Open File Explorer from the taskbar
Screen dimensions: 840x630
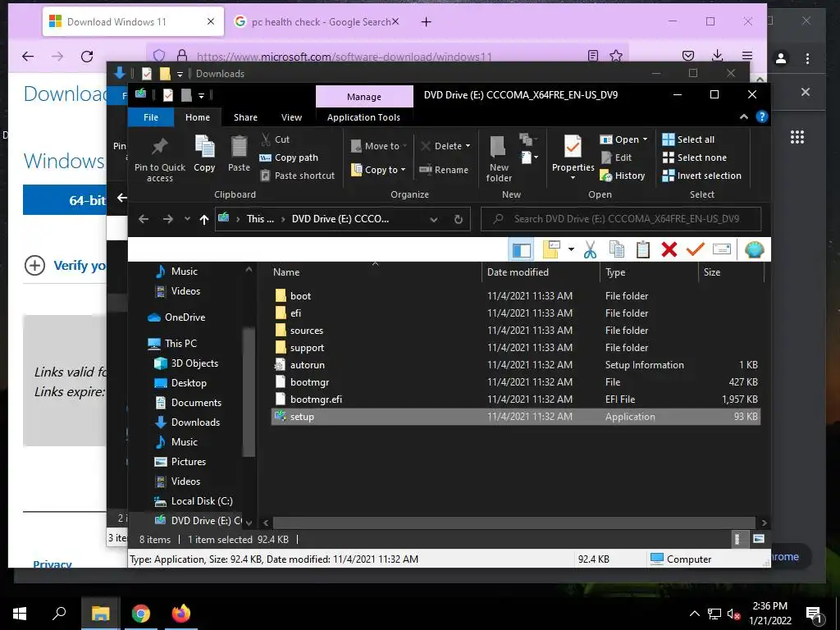point(100,614)
